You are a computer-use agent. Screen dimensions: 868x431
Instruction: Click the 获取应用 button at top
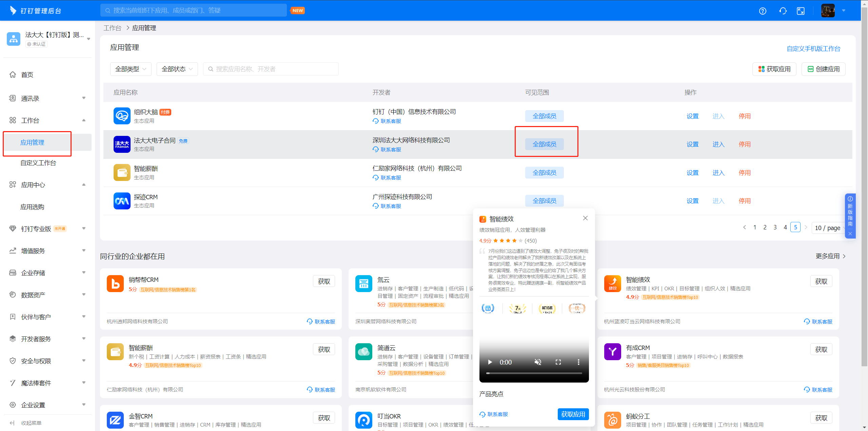774,69
